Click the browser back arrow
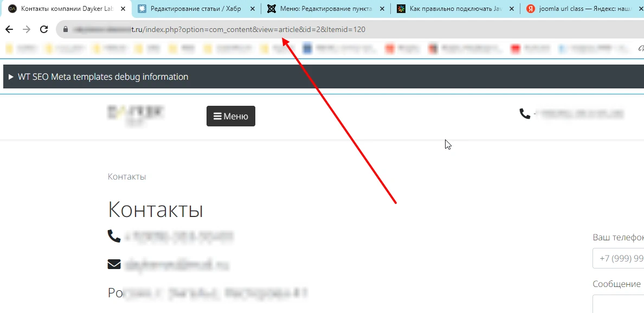Viewport: 644px width, 313px height. [9, 30]
